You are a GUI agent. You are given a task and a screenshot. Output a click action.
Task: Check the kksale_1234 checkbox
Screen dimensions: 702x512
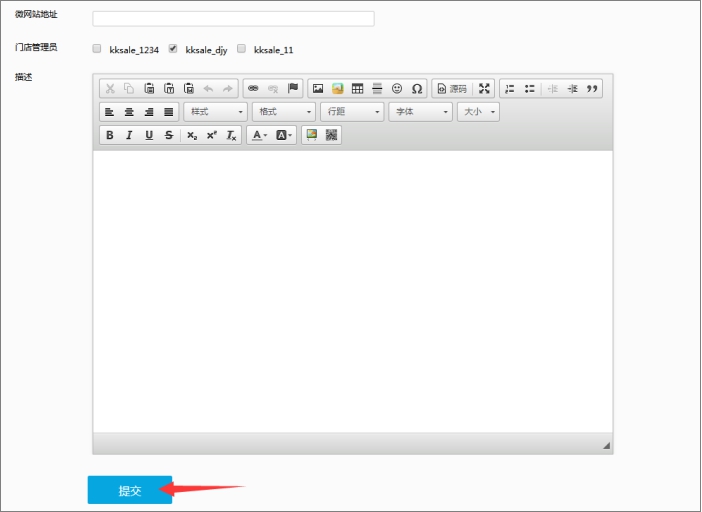point(97,48)
